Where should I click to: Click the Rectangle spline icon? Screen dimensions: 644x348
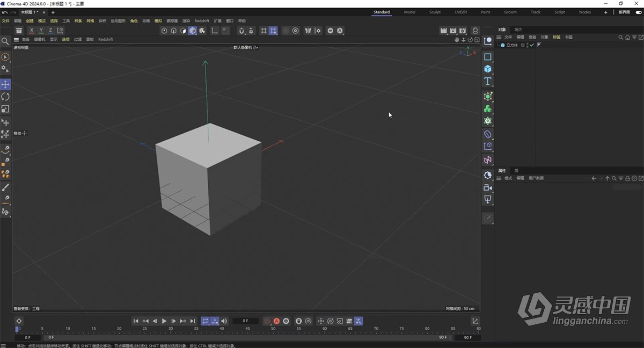(x=488, y=56)
